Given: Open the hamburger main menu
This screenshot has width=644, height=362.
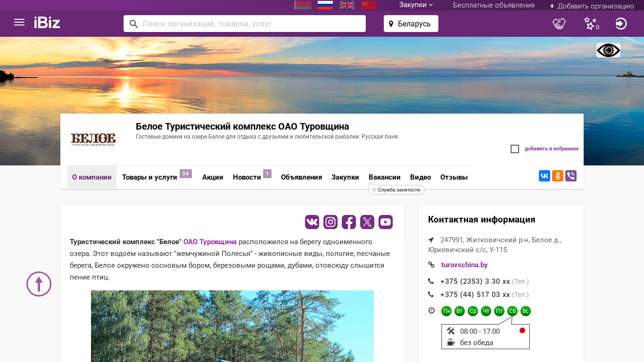Looking at the screenshot, I should click(19, 23).
